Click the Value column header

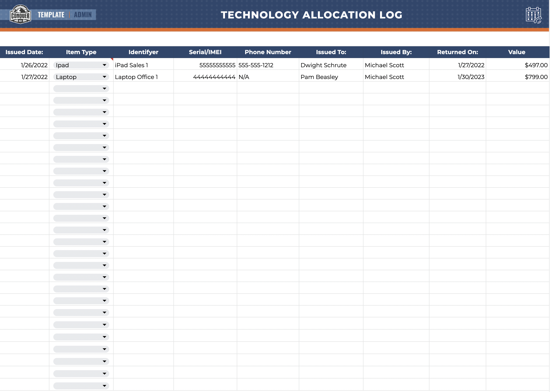(517, 52)
